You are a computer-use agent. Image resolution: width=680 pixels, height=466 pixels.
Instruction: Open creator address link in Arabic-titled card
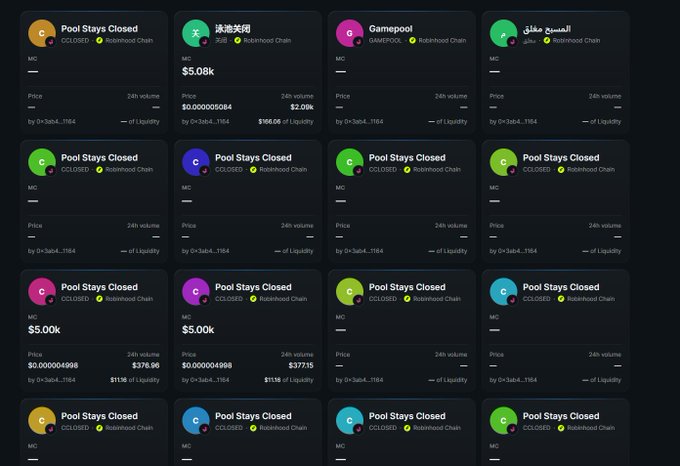tap(513, 122)
